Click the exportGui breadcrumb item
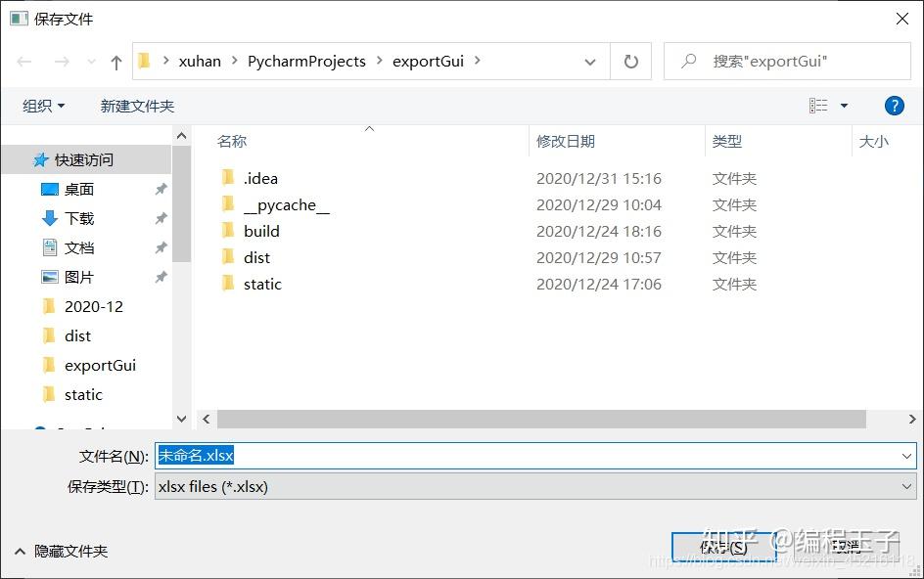This screenshot has height=579, width=924. tap(428, 61)
